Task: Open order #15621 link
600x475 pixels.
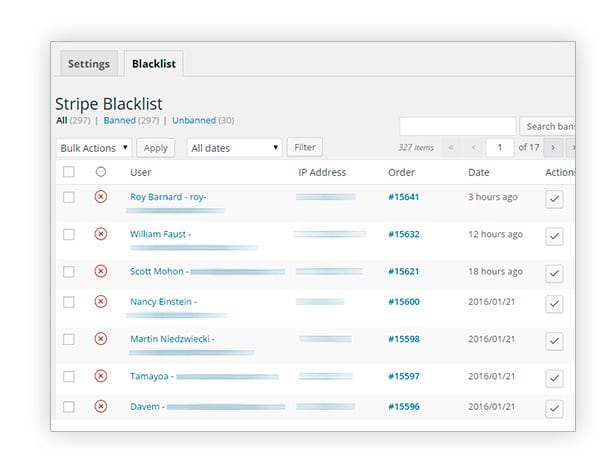Action: [x=404, y=271]
